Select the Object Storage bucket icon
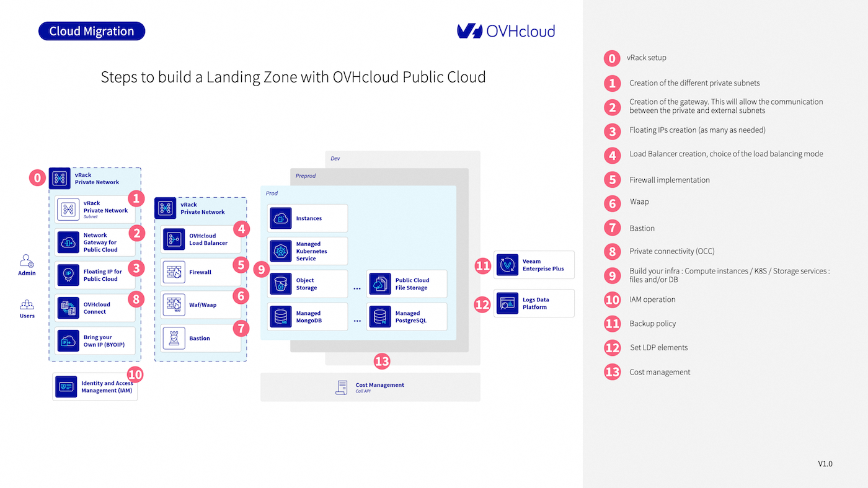 tap(280, 284)
